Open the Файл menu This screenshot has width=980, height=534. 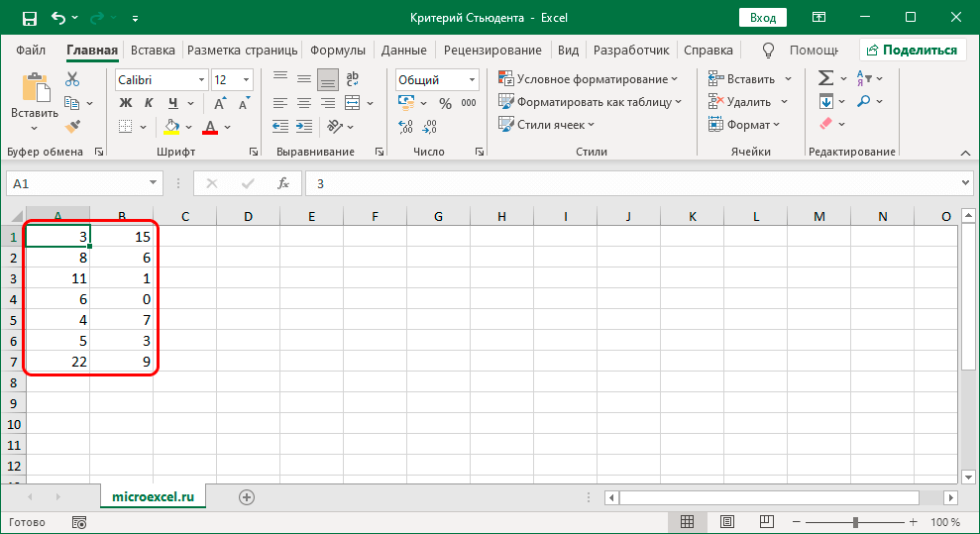(x=30, y=50)
